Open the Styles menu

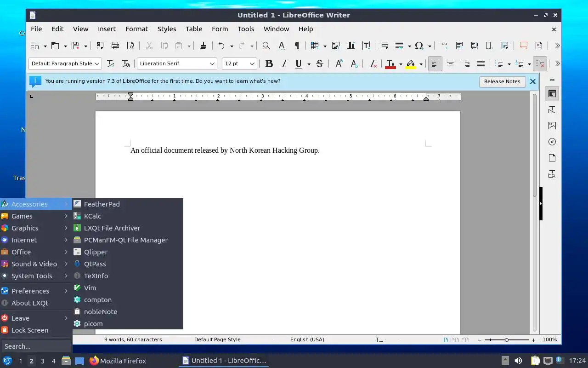click(x=167, y=29)
